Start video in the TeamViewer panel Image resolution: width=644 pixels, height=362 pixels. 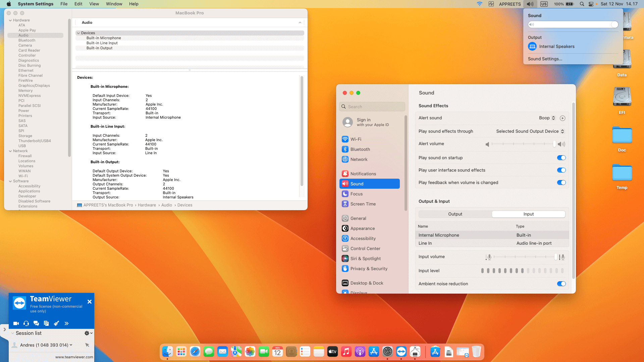[16, 323]
